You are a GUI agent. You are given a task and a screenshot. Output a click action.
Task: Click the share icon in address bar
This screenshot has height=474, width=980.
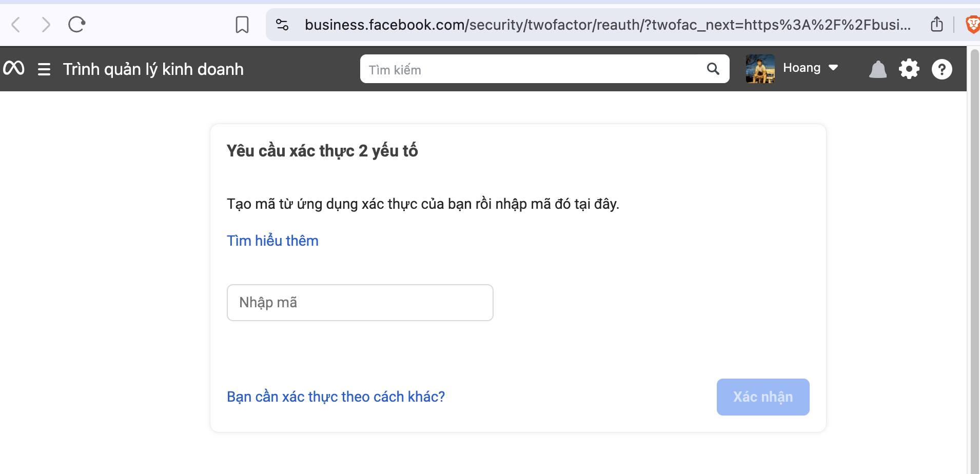(x=937, y=24)
